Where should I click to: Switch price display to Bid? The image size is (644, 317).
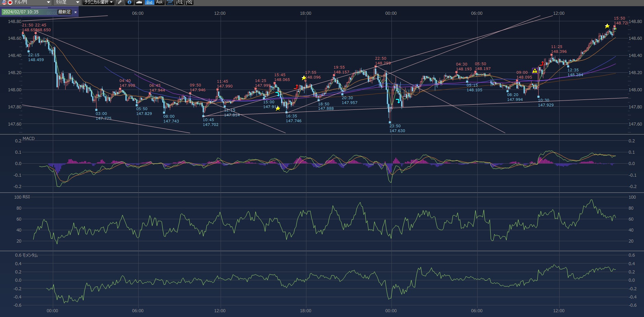point(149,2)
